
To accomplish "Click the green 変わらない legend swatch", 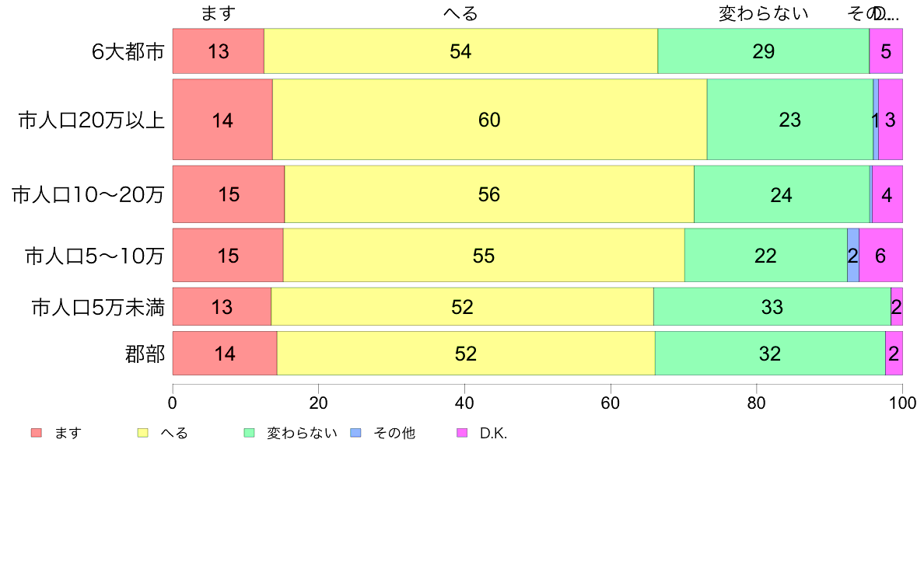I will point(249,433).
